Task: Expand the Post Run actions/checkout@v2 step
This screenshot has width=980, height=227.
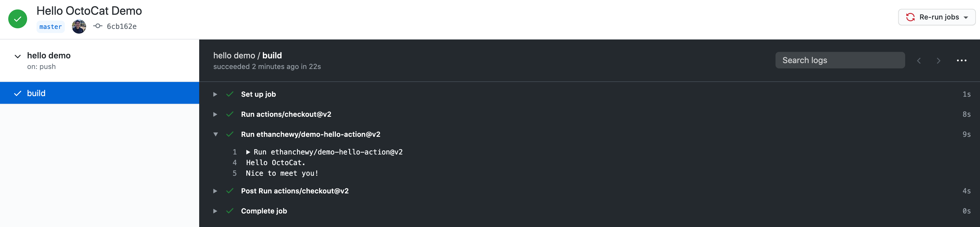Action: click(x=215, y=191)
